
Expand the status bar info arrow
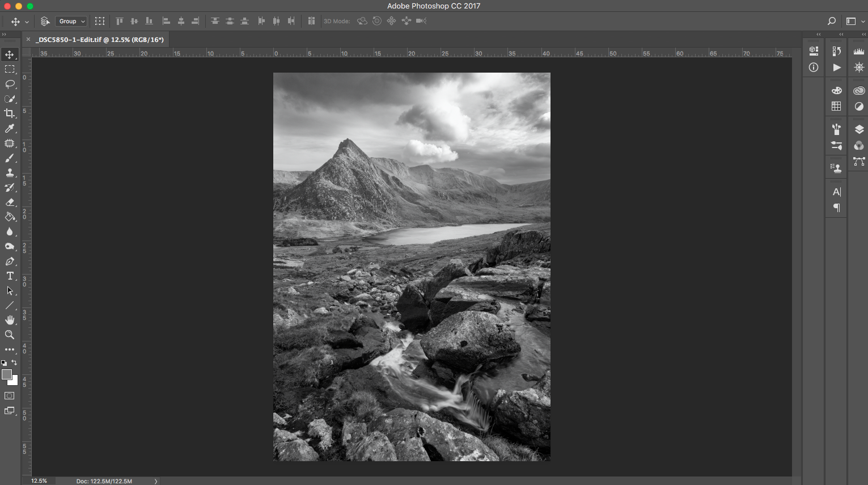(156, 481)
